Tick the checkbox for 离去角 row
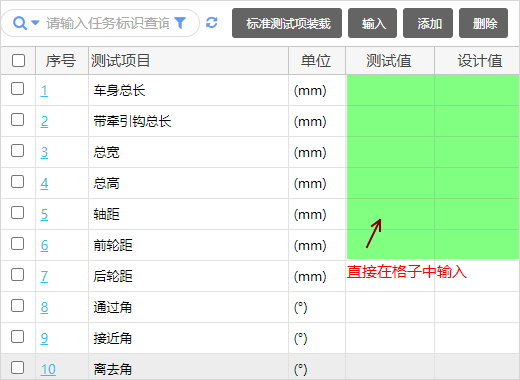The height and width of the screenshot is (380, 520). click(x=18, y=368)
